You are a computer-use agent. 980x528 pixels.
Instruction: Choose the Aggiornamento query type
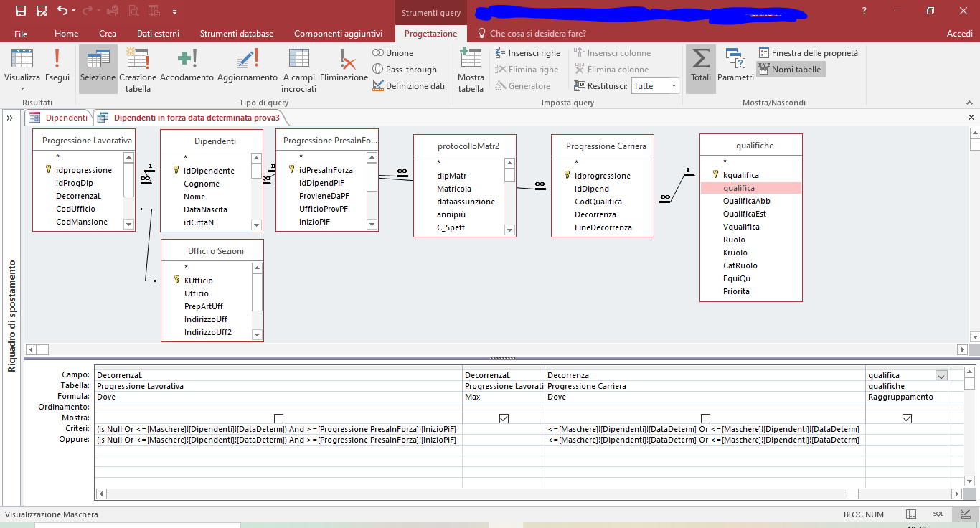click(x=248, y=65)
